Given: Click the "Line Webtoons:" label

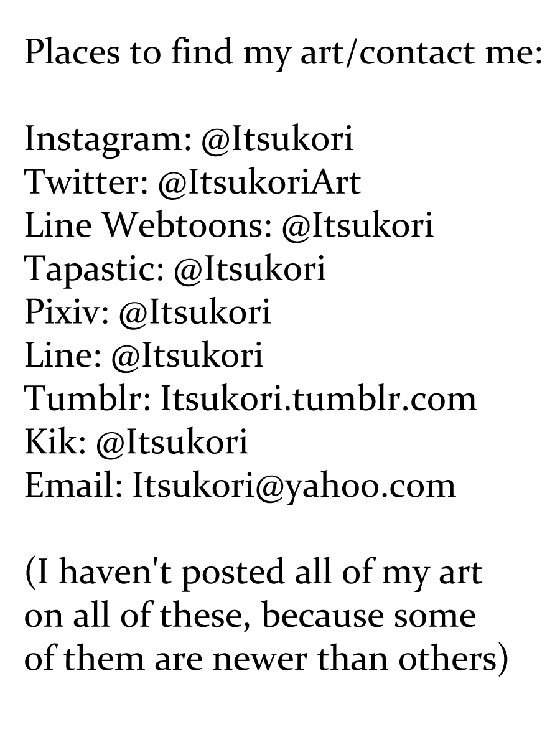Looking at the screenshot, I should point(148,225).
